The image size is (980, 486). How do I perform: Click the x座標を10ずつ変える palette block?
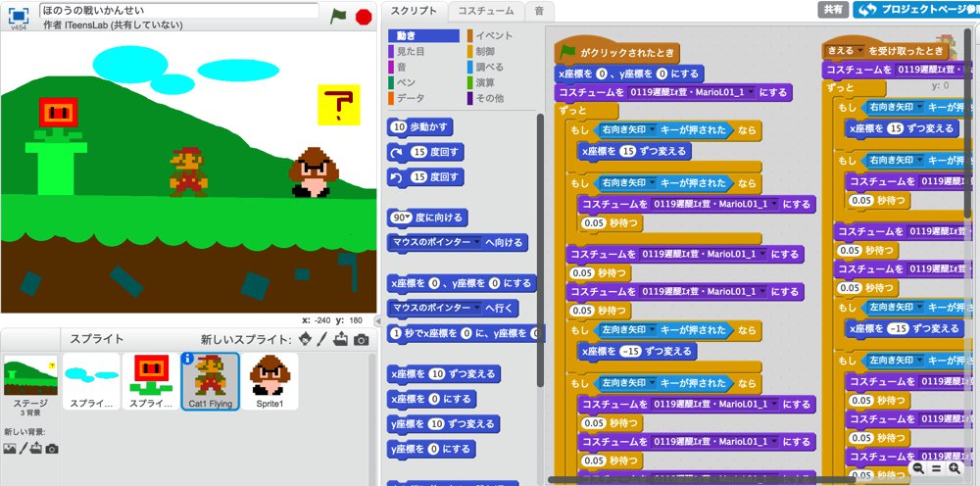(x=444, y=374)
